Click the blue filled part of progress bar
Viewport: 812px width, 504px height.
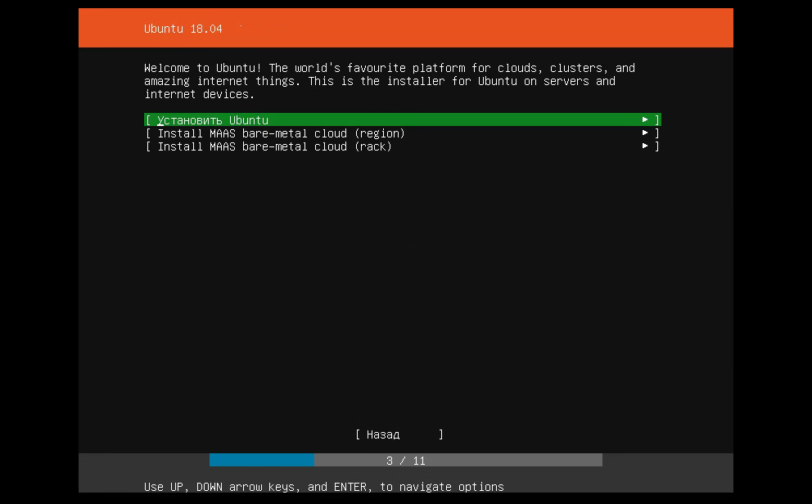[x=261, y=460]
